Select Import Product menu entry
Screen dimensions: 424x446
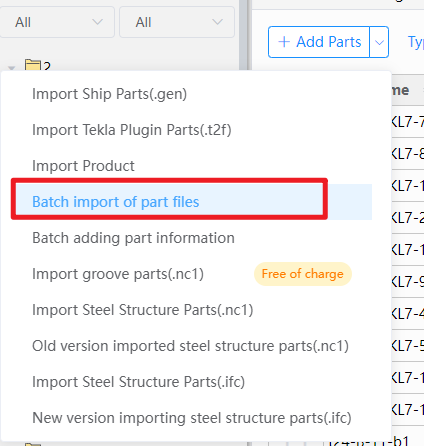(83, 166)
